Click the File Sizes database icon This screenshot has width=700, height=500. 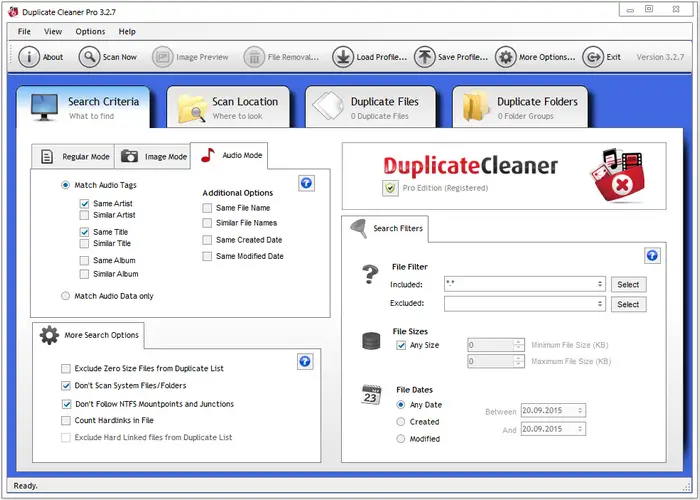tap(371, 341)
